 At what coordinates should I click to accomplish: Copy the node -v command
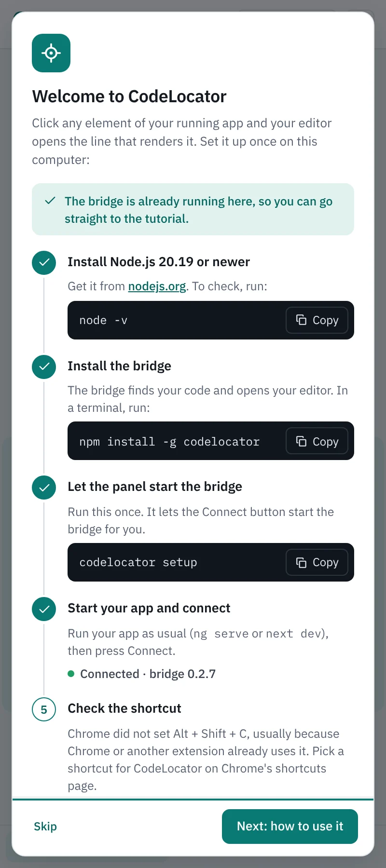317,320
